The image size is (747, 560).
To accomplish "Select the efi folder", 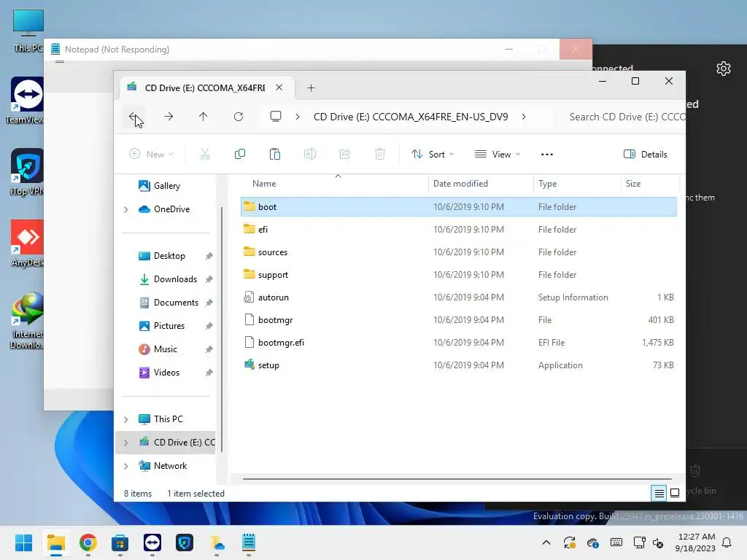I will (459, 229).
